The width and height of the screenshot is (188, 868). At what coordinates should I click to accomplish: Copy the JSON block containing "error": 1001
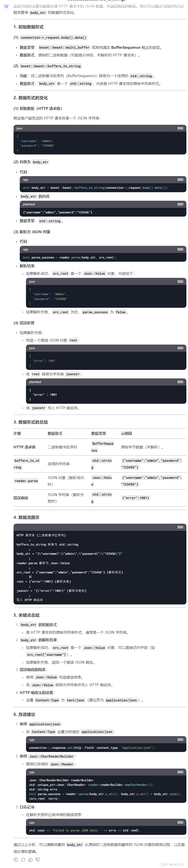(x=180, y=348)
